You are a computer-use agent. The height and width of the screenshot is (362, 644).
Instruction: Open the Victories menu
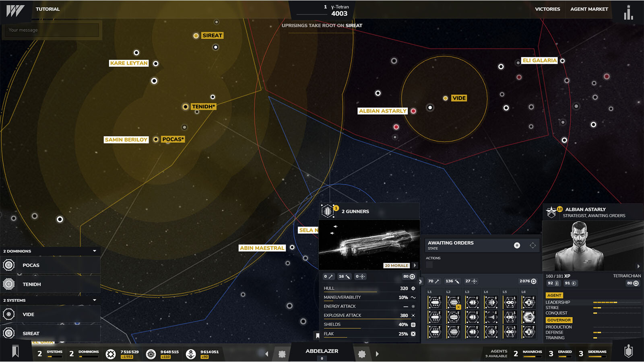(547, 9)
